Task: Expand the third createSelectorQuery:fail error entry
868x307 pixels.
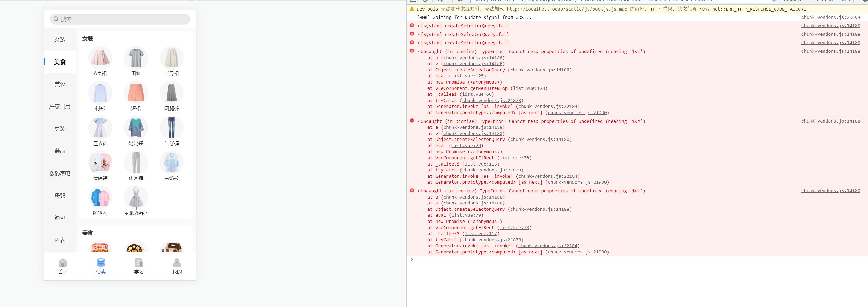Action: coord(419,43)
